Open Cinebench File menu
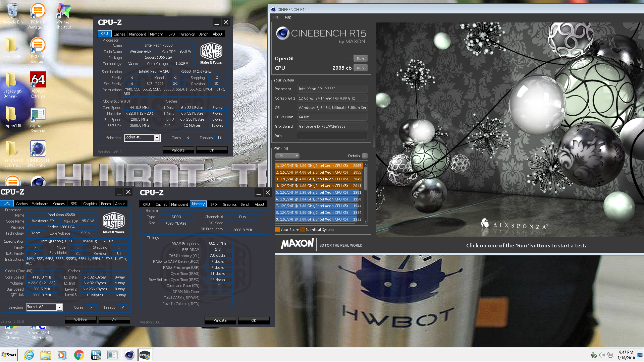The image size is (644, 362). (276, 17)
